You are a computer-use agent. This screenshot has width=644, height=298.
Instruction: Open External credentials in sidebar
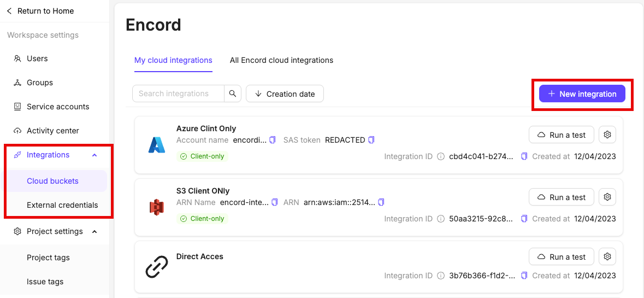click(x=62, y=205)
